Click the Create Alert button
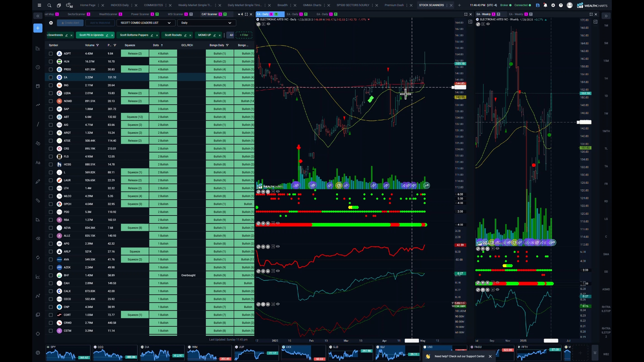The image size is (644, 362). tap(70, 23)
